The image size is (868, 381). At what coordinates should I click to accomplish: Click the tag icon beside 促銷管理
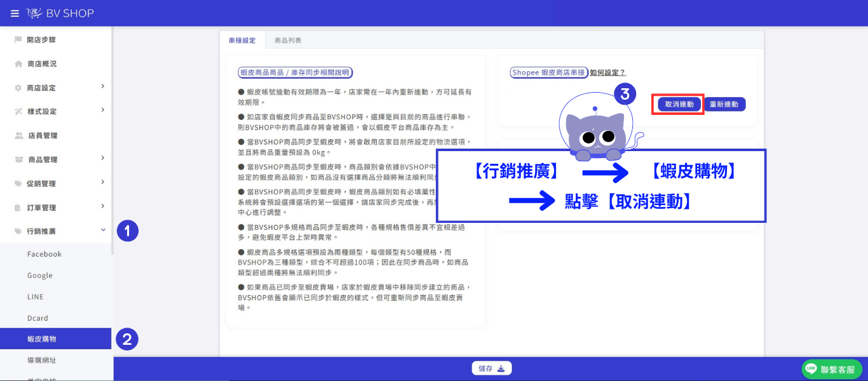[18, 184]
